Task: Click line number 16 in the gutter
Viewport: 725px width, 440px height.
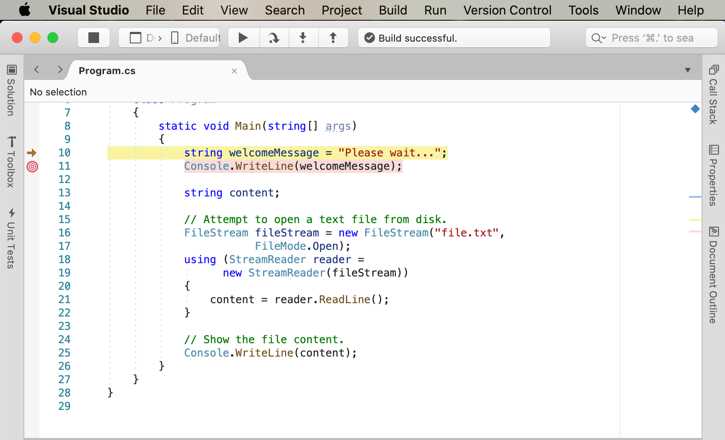Action: [x=64, y=232]
